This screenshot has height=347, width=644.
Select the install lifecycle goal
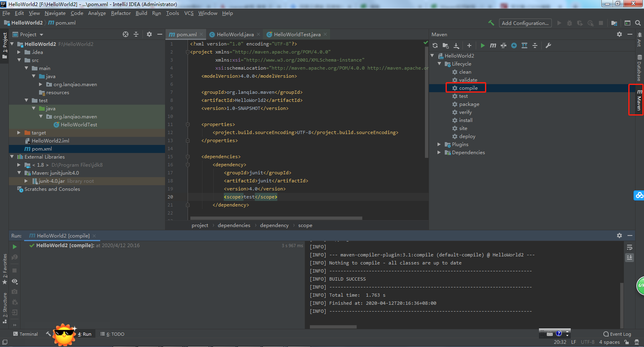coord(466,120)
